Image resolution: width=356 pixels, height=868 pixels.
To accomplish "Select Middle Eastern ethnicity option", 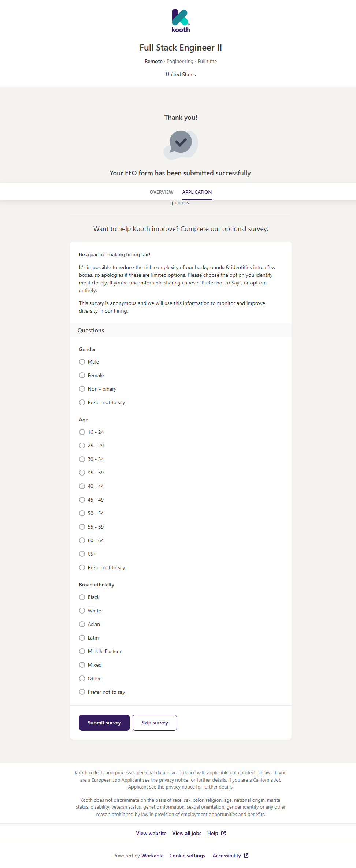I will [x=82, y=651].
